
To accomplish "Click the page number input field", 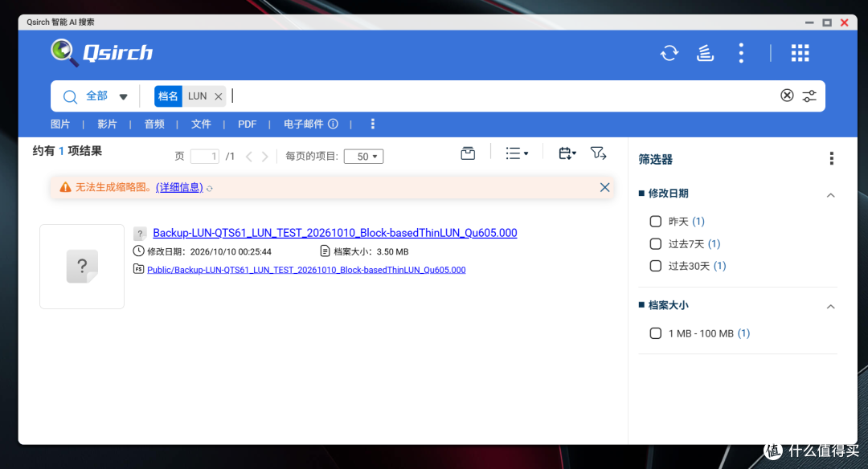I will (205, 157).
